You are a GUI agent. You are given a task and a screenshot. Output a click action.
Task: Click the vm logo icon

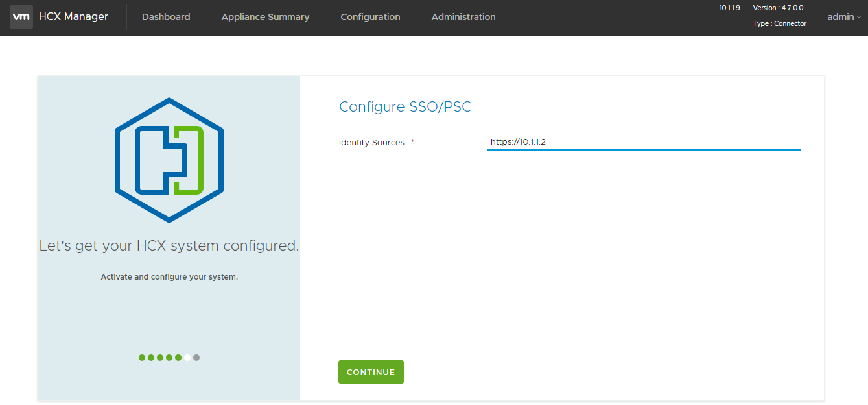coord(21,17)
